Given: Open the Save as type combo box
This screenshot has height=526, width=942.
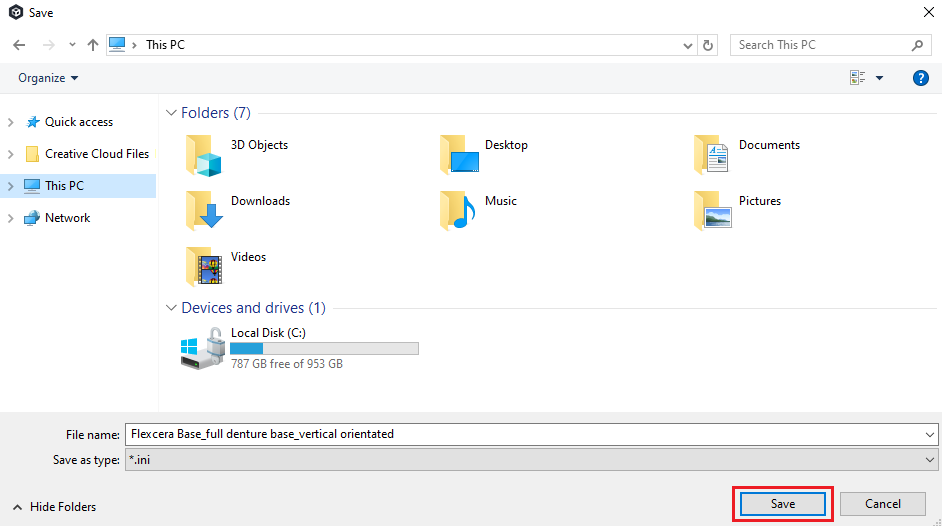Looking at the screenshot, I should [x=531, y=460].
